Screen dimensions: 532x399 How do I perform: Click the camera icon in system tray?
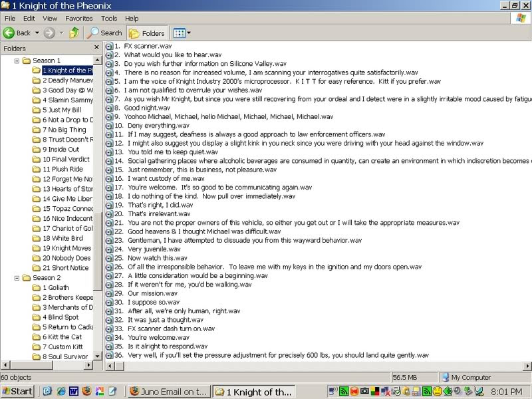tap(364, 391)
